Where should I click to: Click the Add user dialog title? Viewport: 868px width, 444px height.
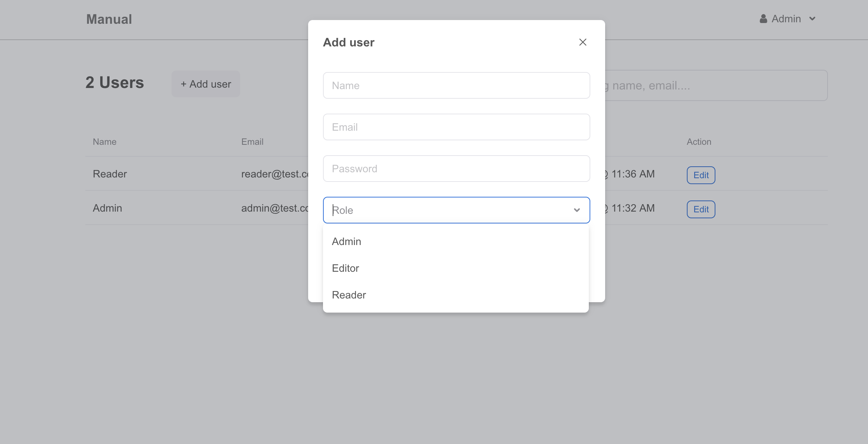pos(348,43)
